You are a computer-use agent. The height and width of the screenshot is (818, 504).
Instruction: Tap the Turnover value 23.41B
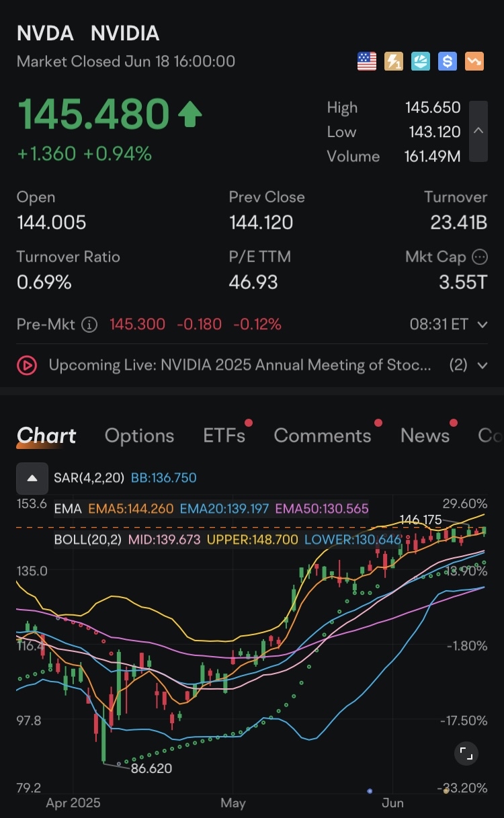(x=459, y=222)
